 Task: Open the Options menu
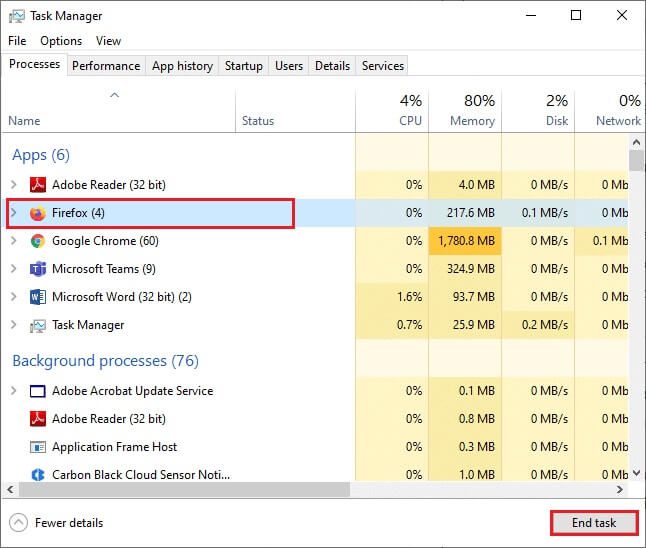pos(61,41)
